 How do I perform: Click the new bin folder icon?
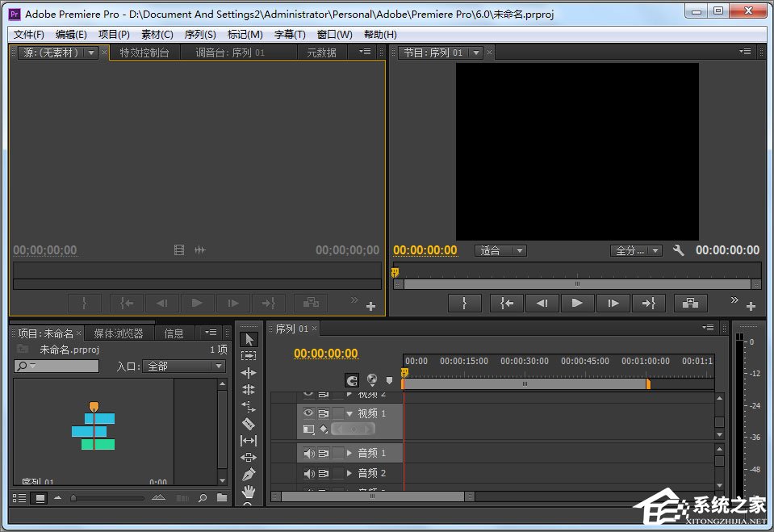tap(222, 497)
